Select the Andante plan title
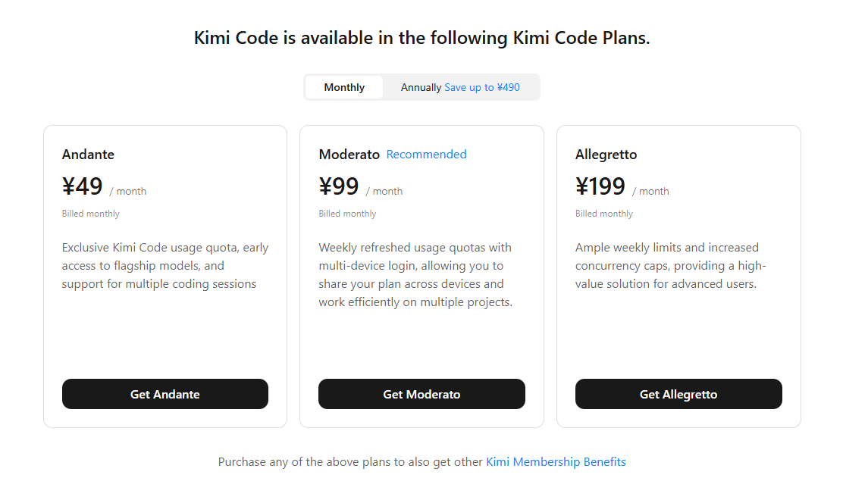Image resolution: width=868 pixels, height=500 pixels. (x=88, y=155)
